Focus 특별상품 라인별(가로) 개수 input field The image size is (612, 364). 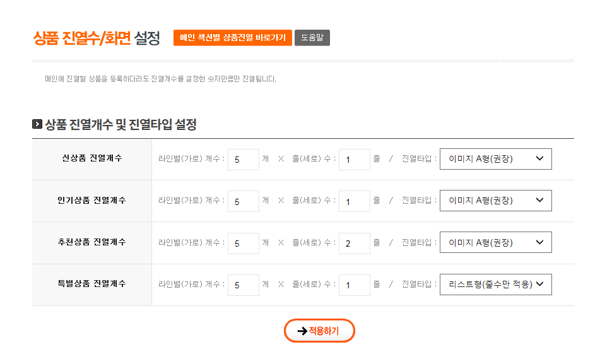pos(243,285)
